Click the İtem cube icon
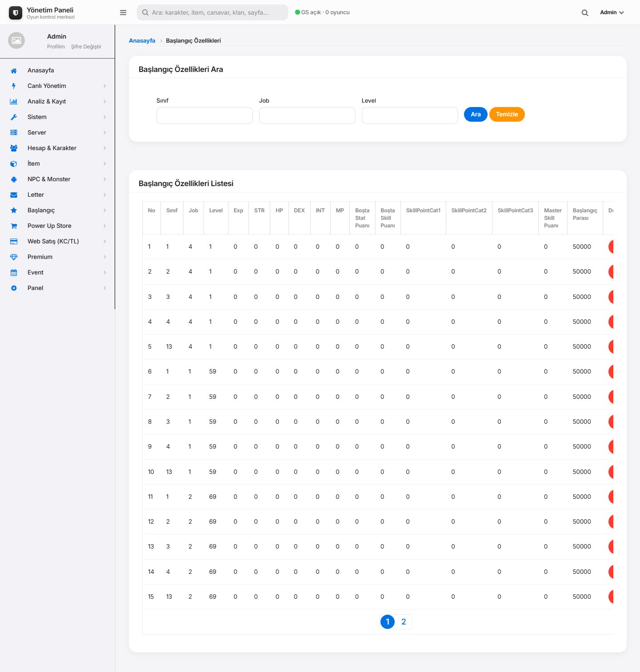 [x=14, y=164]
